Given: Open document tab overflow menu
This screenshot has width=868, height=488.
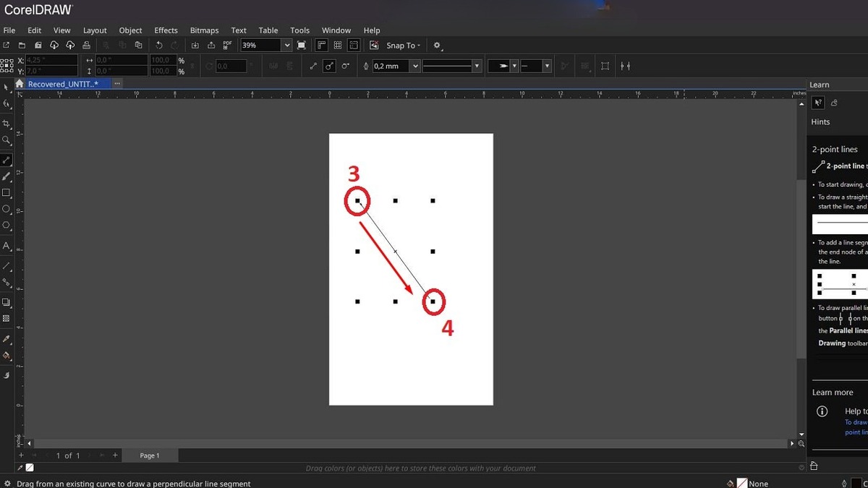Looking at the screenshot, I should coord(117,84).
